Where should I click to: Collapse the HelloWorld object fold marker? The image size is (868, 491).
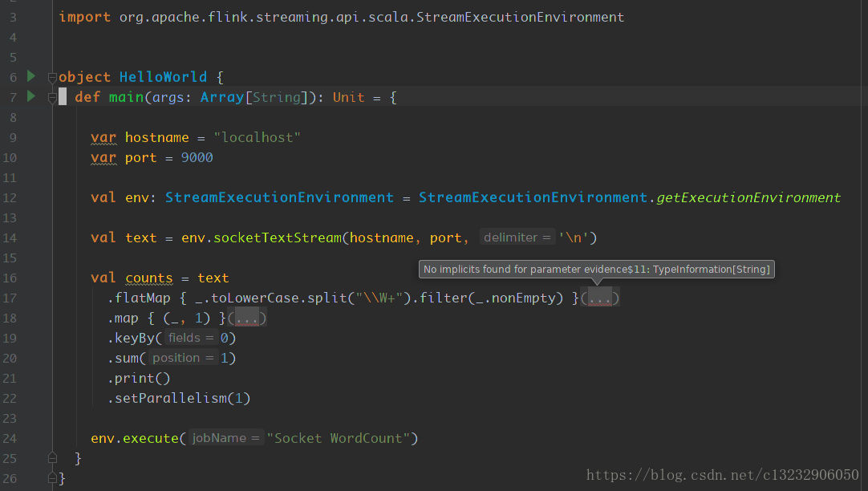click(52, 78)
